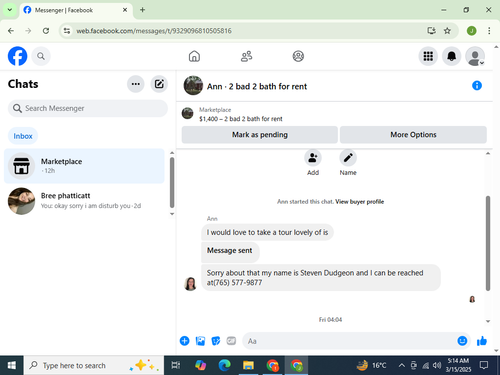Launch Microsoft Edge from taskbar
Image resolution: width=500 pixels, height=375 pixels.
[224, 365]
